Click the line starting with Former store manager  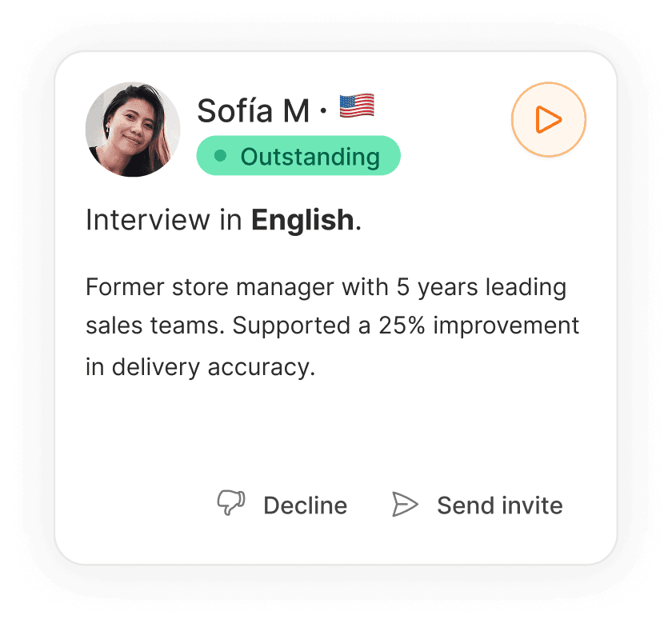click(x=326, y=288)
